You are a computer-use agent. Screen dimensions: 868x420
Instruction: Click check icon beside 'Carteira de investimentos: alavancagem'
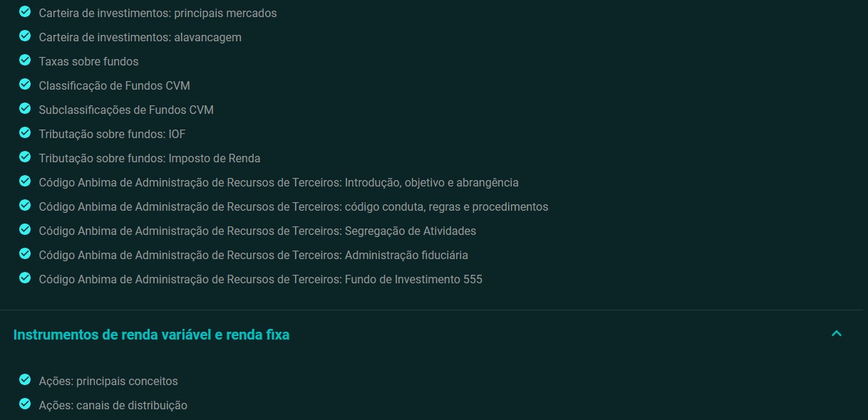(25, 36)
